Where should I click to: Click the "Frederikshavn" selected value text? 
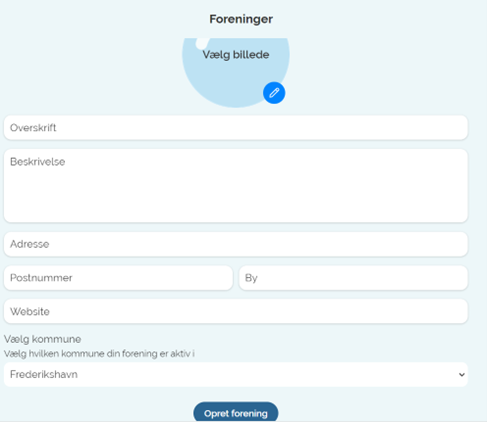[x=44, y=374]
